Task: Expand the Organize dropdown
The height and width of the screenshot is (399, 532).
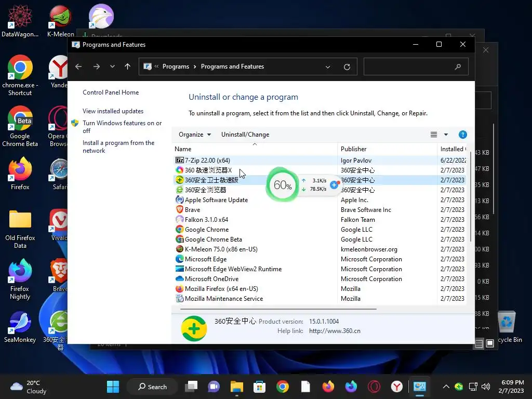Action: point(195,135)
